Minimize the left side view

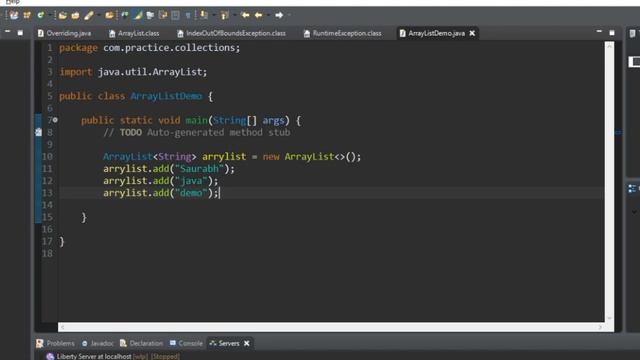7,31
